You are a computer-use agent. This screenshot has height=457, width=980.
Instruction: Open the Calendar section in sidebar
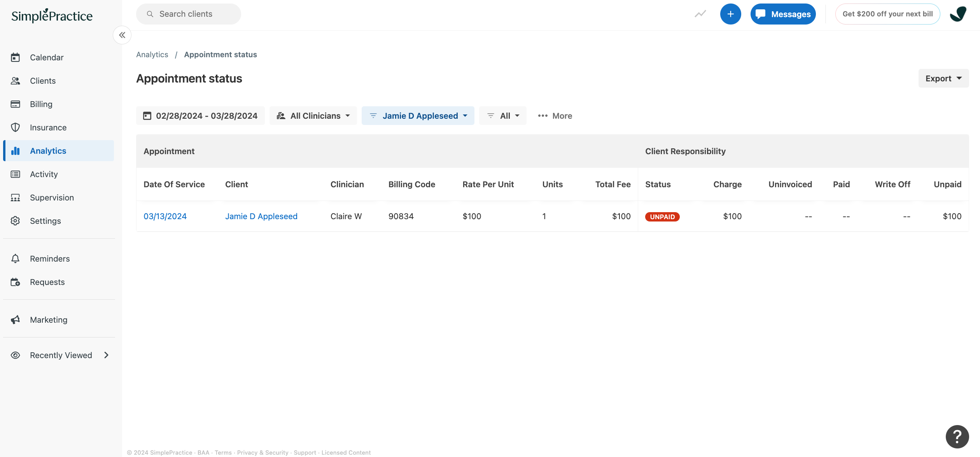tap(47, 57)
